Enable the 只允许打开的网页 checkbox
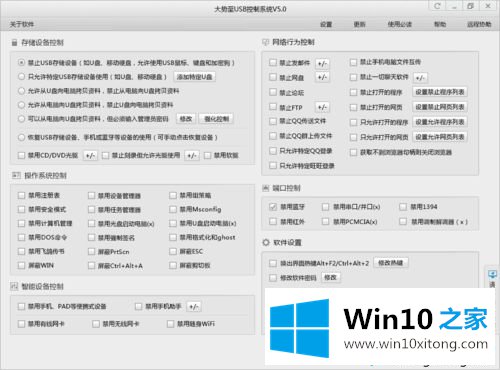 (353, 137)
